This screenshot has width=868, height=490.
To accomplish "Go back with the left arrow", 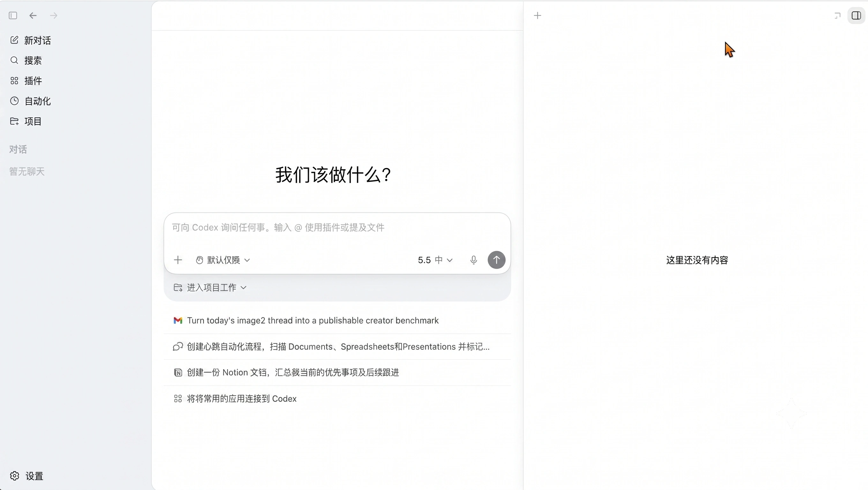I will tap(33, 16).
